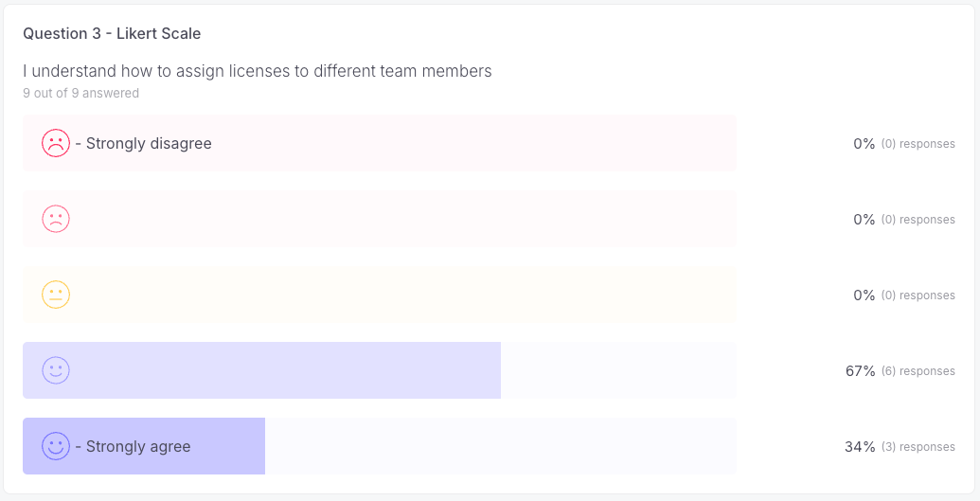Viewport: 980px width, 501px height.
Task: Open the (3) responses link
Action: (918, 447)
